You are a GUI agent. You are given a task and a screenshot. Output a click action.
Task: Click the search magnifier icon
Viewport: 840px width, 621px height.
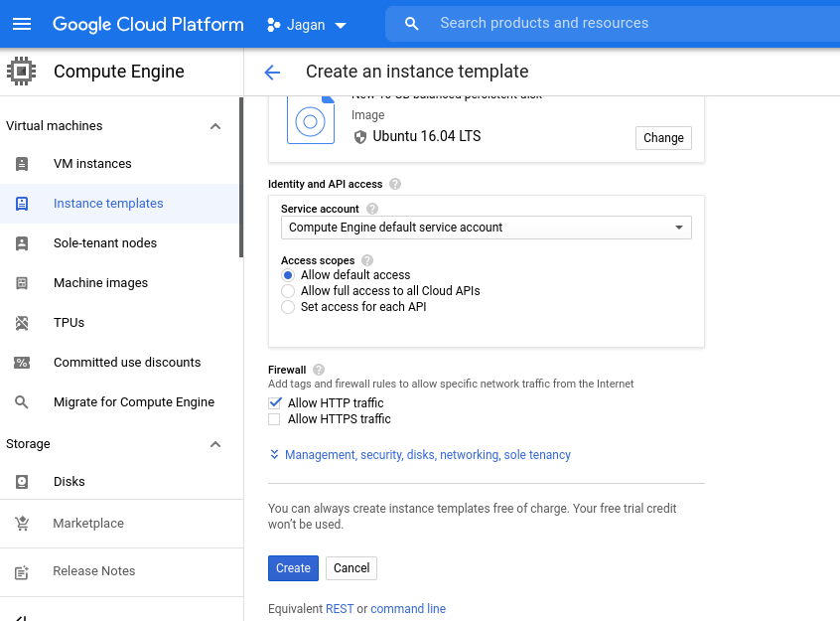point(411,24)
